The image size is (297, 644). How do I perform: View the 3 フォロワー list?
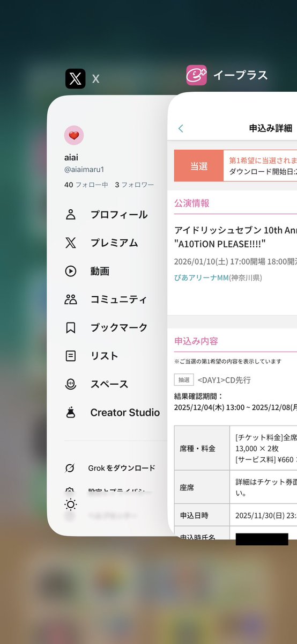(x=135, y=185)
